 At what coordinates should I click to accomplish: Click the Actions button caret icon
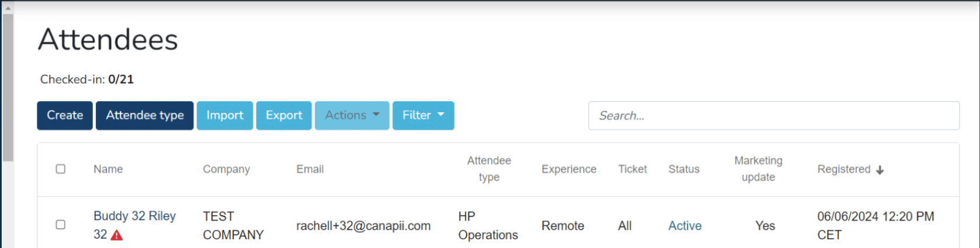click(x=376, y=115)
